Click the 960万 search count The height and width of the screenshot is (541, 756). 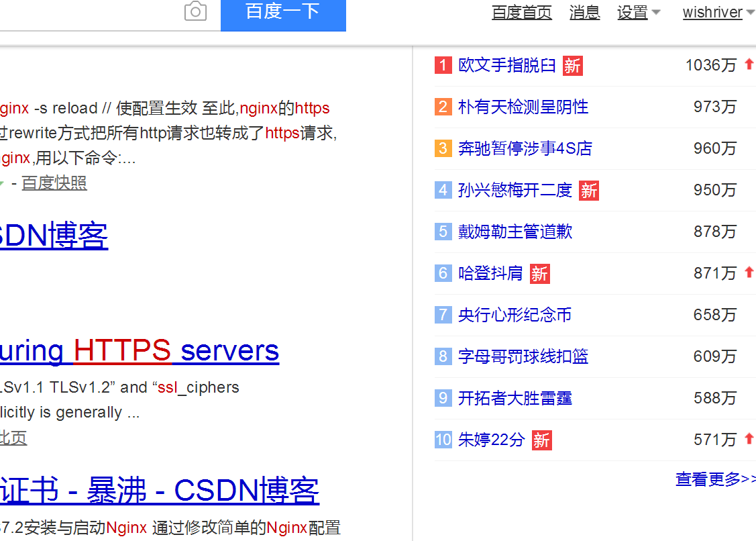point(715,148)
